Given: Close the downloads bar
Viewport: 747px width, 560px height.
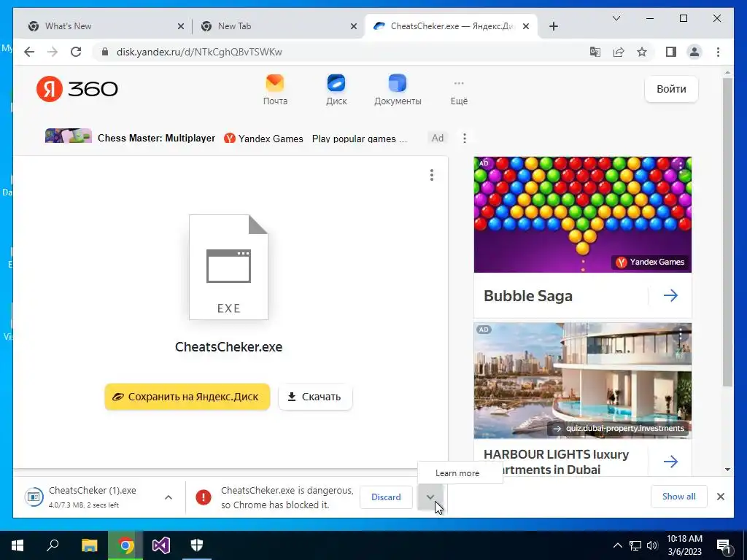Looking at the screenshot, I should 720,497.
